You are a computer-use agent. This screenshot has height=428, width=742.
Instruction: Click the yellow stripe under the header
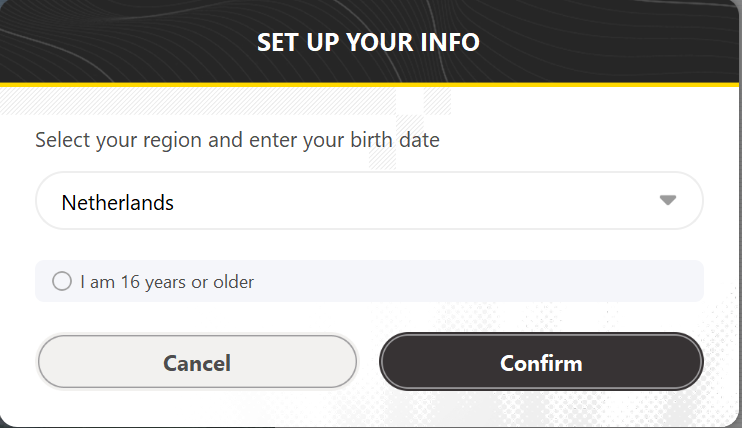(x=370, y=86)
